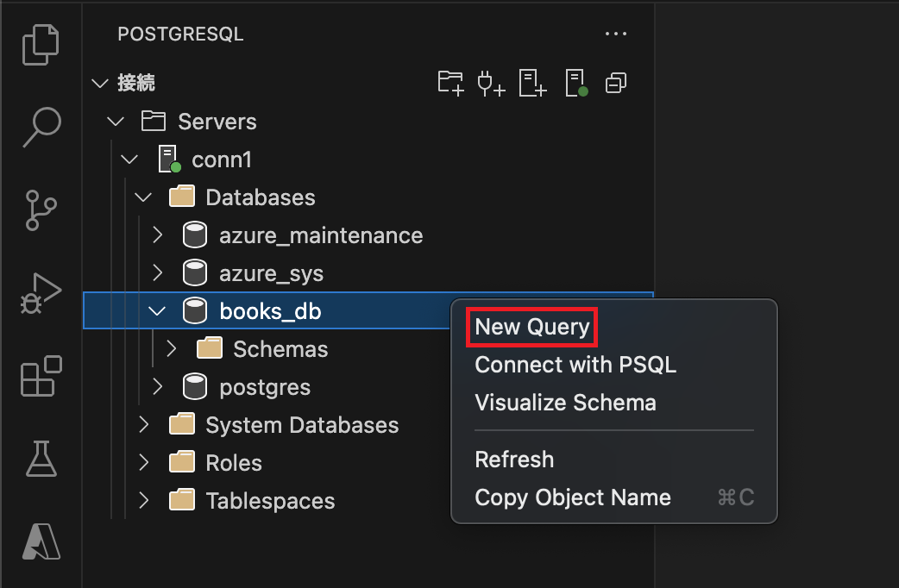Viewport: 899px width, 588px height.
Task: Click the Schemas folder icon
Action: pyautogui.click(x=210, y=348)
